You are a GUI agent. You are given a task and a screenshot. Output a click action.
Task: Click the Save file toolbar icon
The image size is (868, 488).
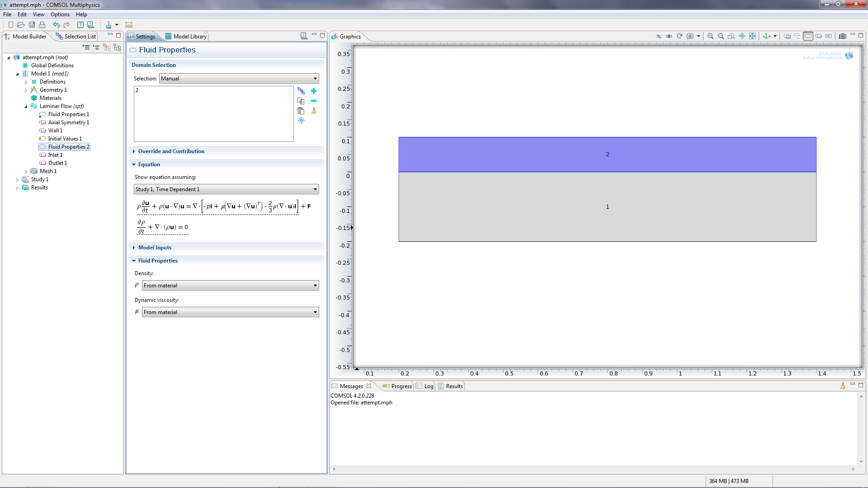tap(32, 25)
